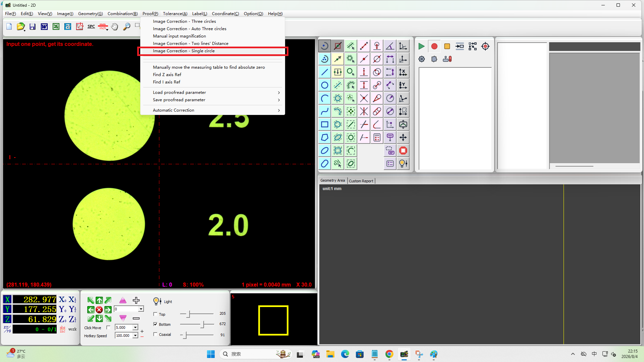Expand Load proofread parameter submenu
This screenshot has width=644, height=362.
(213, 93)
